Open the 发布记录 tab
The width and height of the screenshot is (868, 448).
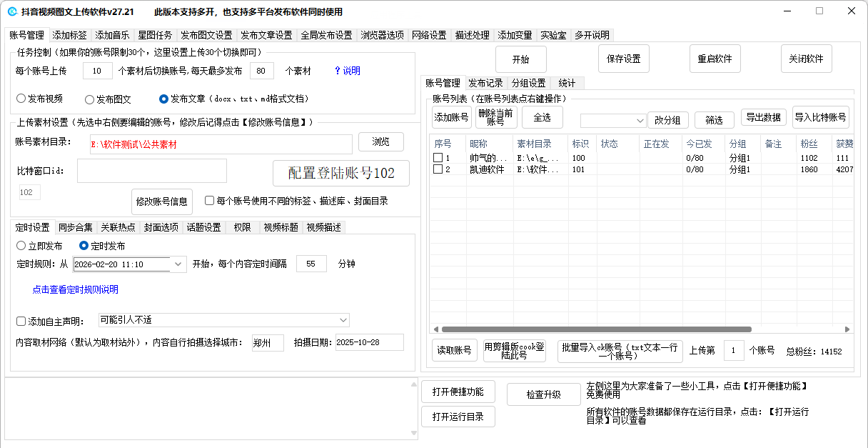[485, 83]
